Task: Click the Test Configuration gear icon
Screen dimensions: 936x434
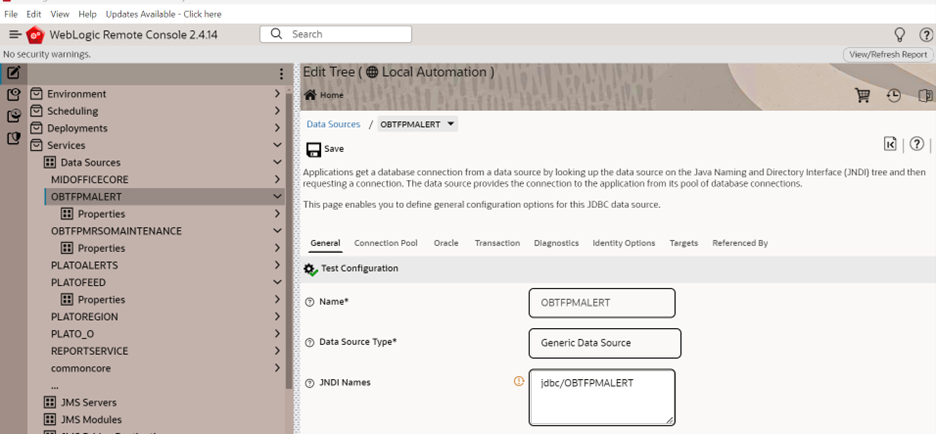Action: point(310,269)
